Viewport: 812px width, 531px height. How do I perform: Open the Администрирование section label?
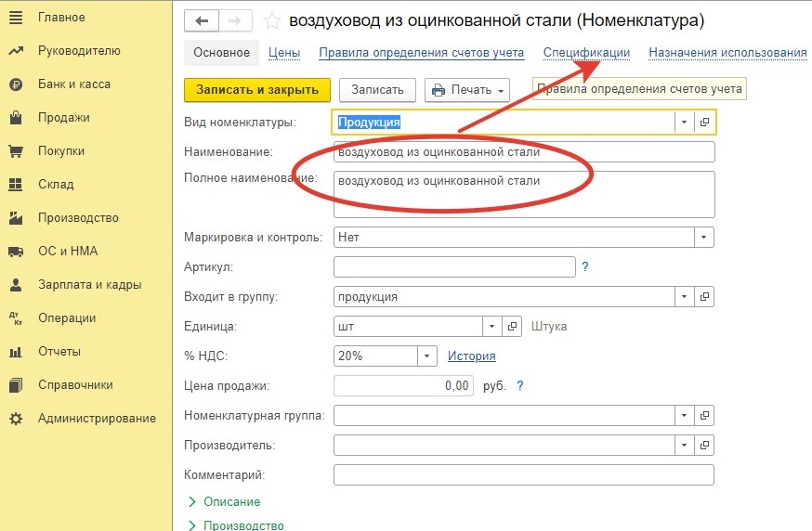pyautogui.click(x=97, y=419)
